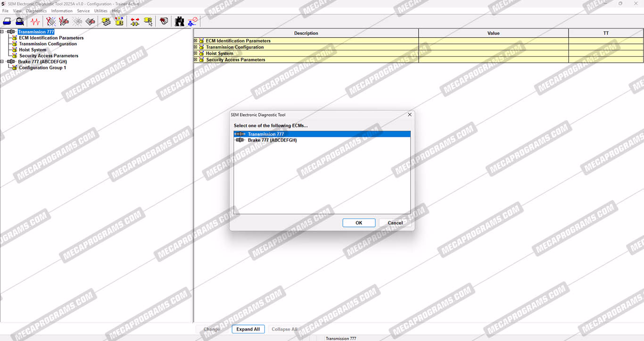This screenshot has height=341, width=644.
Task: Click the binoculars search icon
Action: click(180, 21)
